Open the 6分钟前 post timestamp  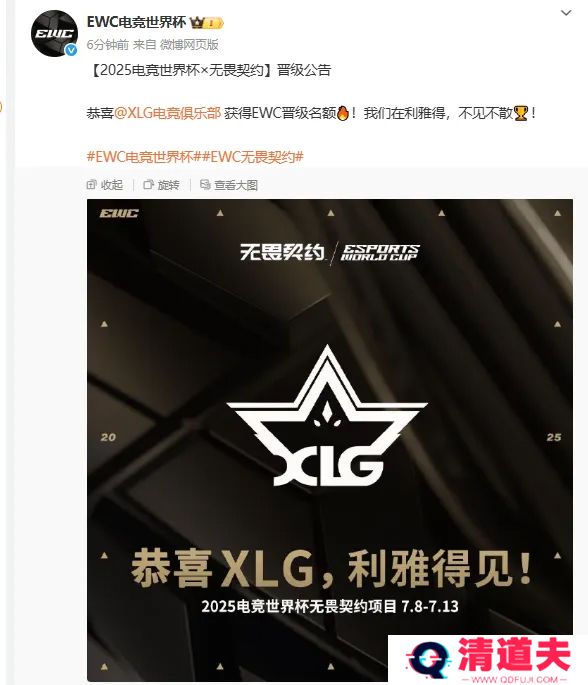[107, 45]
